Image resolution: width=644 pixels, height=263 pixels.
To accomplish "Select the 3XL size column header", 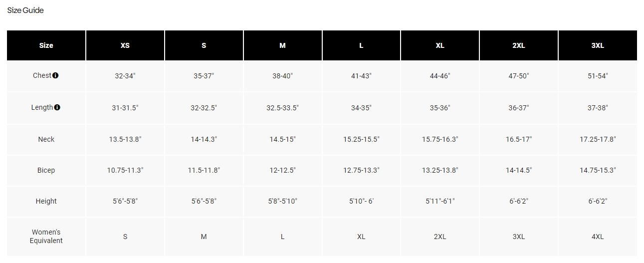I will coord(597,45).
